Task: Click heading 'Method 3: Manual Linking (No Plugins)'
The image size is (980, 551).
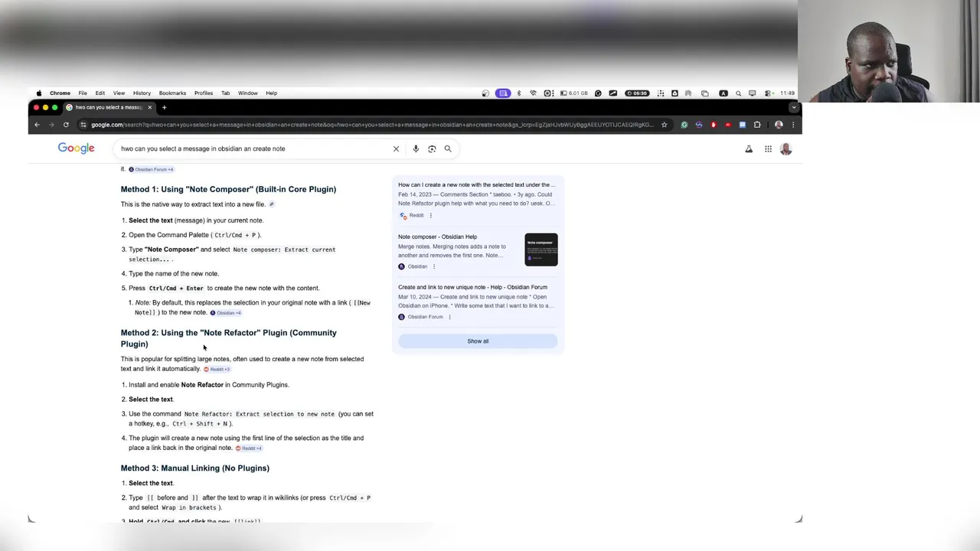Action: click(x=194, y=468)
